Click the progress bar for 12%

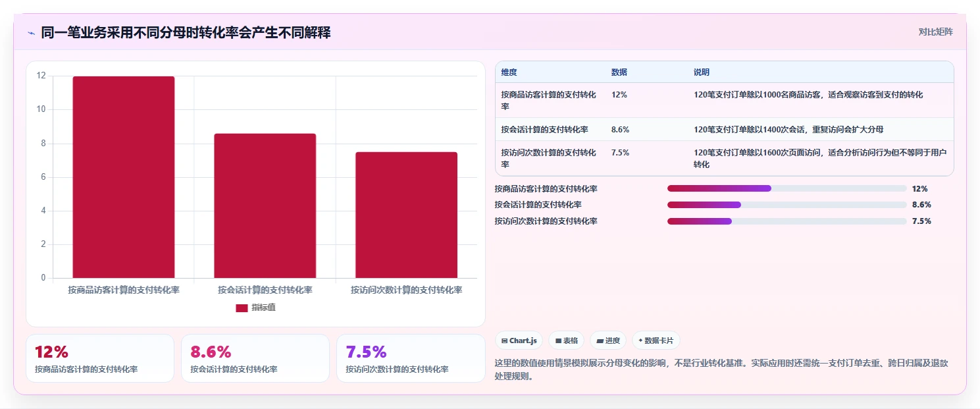pyautogui.click(x=787, y=188)
